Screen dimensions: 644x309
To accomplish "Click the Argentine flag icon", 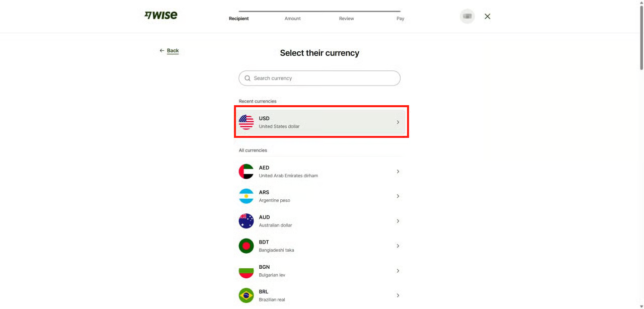I will [x=246, y=196].
